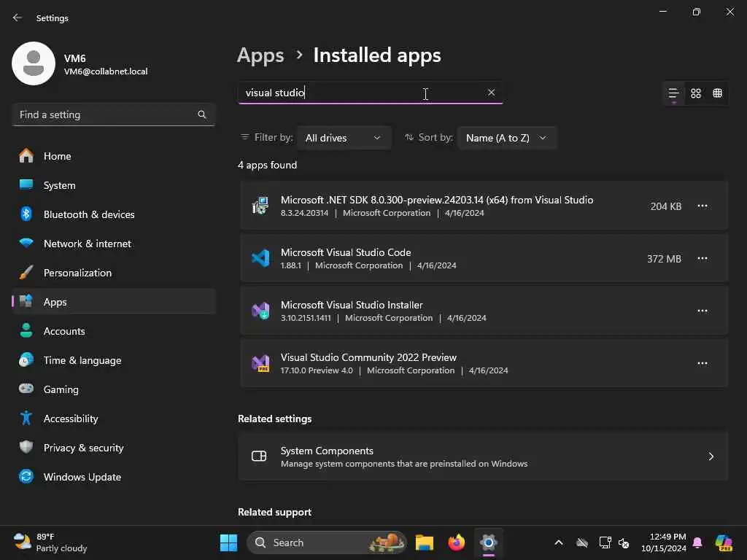This screenshot has height=560, width=747.
Task: Click the Apps breadcrumb link
Action: [x=260, y=55]
